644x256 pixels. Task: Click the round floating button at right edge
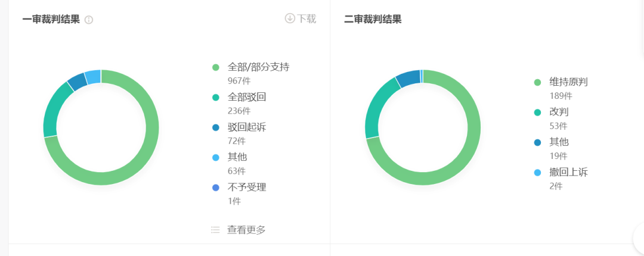tap(639, 239)
